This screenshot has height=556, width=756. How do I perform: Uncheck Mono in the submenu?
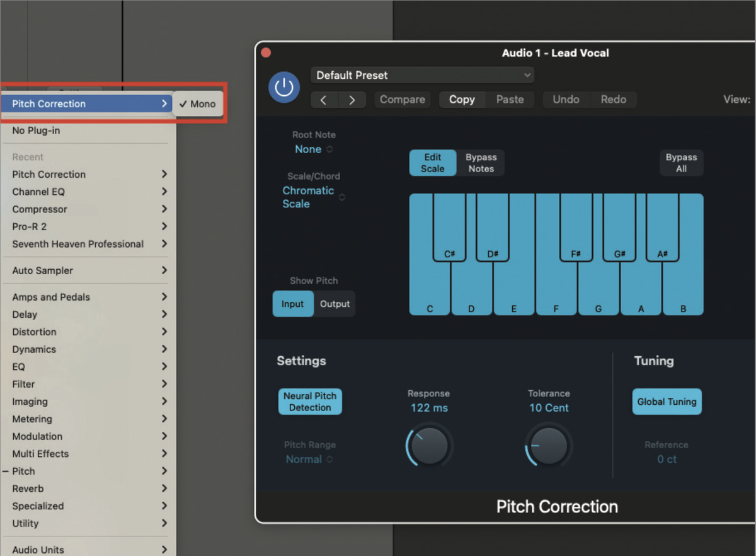(x=198, y=103)
